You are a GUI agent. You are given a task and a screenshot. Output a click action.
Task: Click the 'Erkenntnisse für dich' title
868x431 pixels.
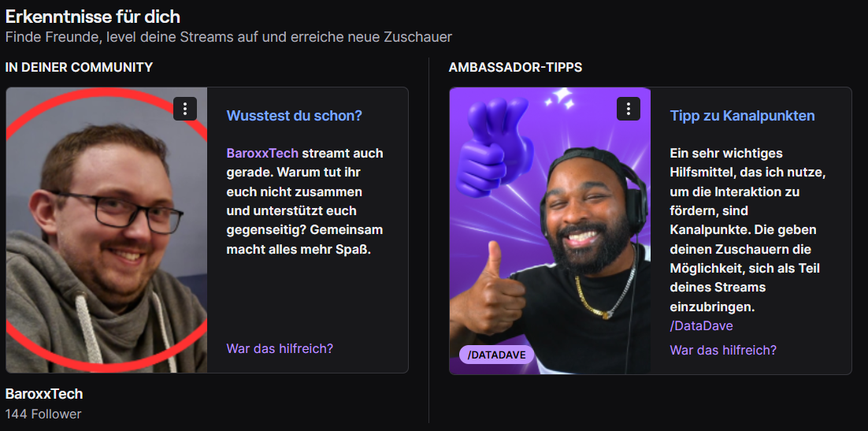pos(93,17)
